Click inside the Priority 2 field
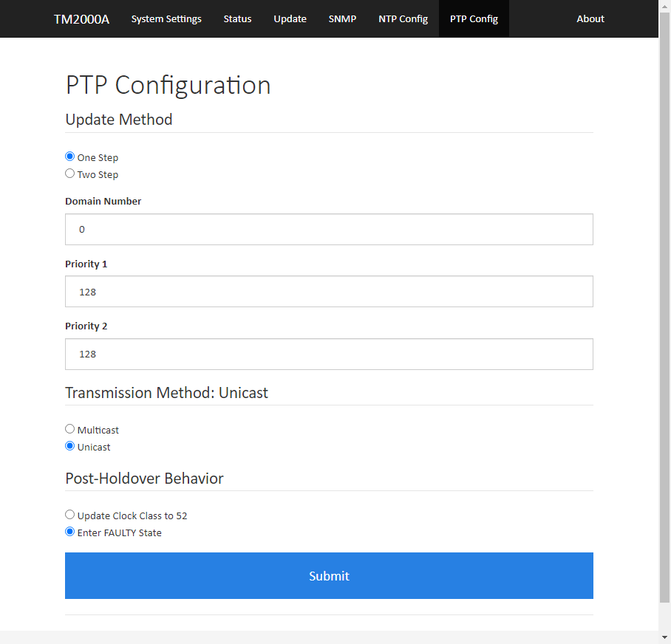671x644 pixels. [329, 354]
